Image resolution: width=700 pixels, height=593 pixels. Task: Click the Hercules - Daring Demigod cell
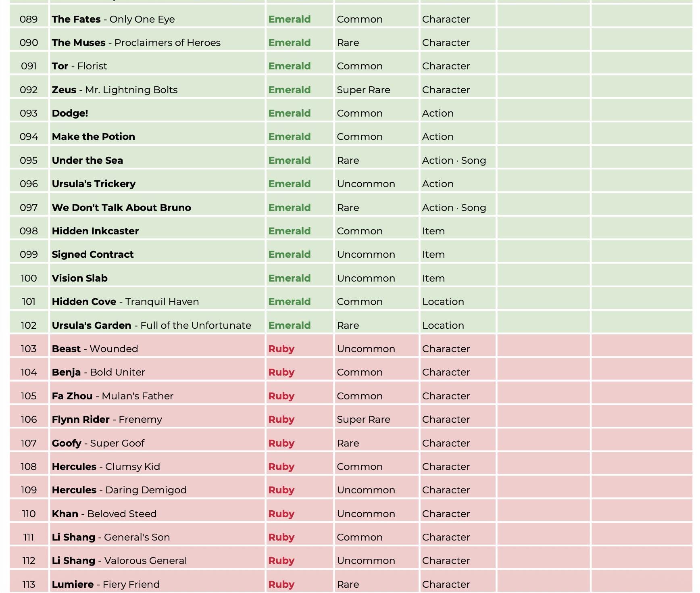pos(157,490)
